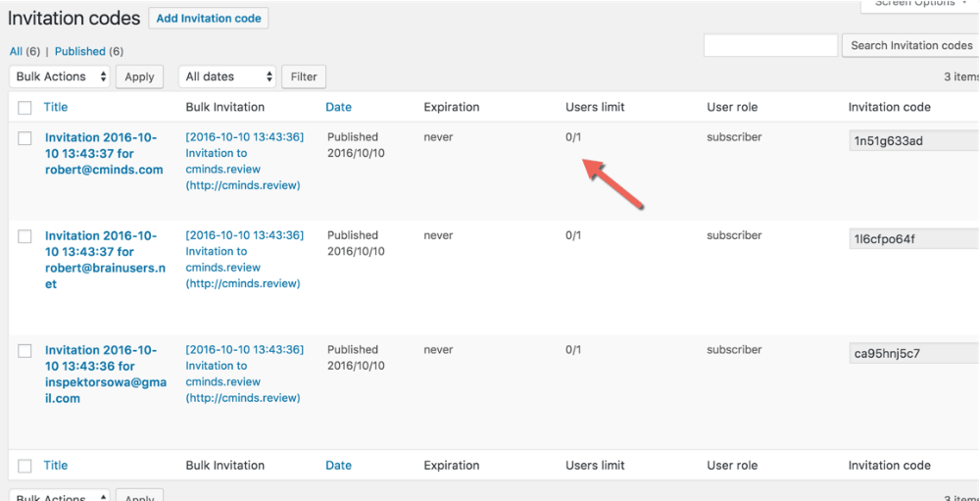
Task: Click the top Apply button
Action: point(139,76)
